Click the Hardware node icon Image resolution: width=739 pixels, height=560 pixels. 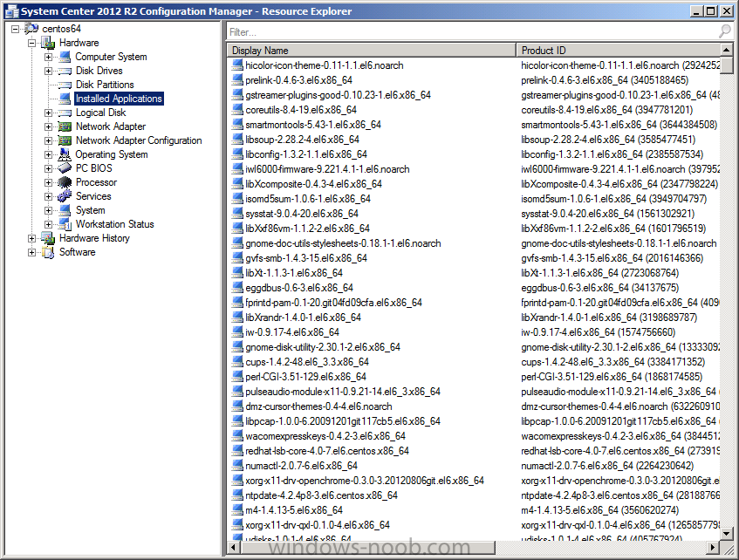pyautogui.click(x=48, y=43)
